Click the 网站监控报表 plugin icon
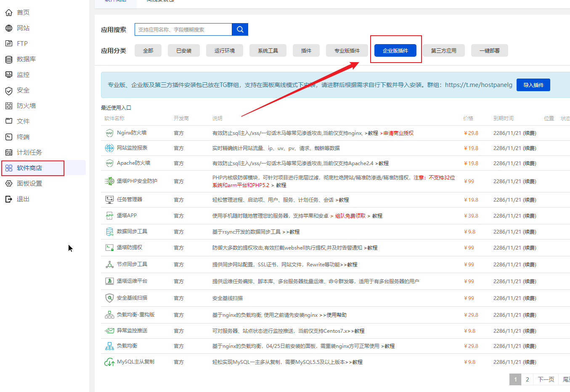Screen dimensions: 570x392 pos(109,148)
